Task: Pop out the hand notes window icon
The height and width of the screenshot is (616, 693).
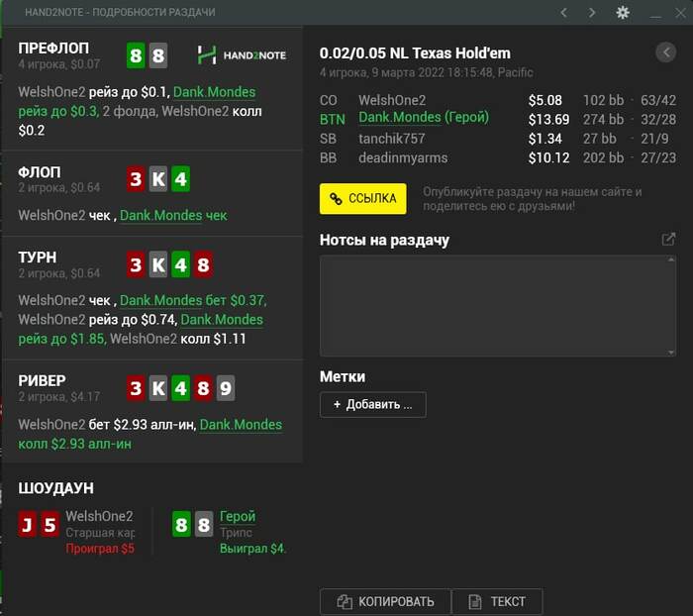Action: click(668, 240)
